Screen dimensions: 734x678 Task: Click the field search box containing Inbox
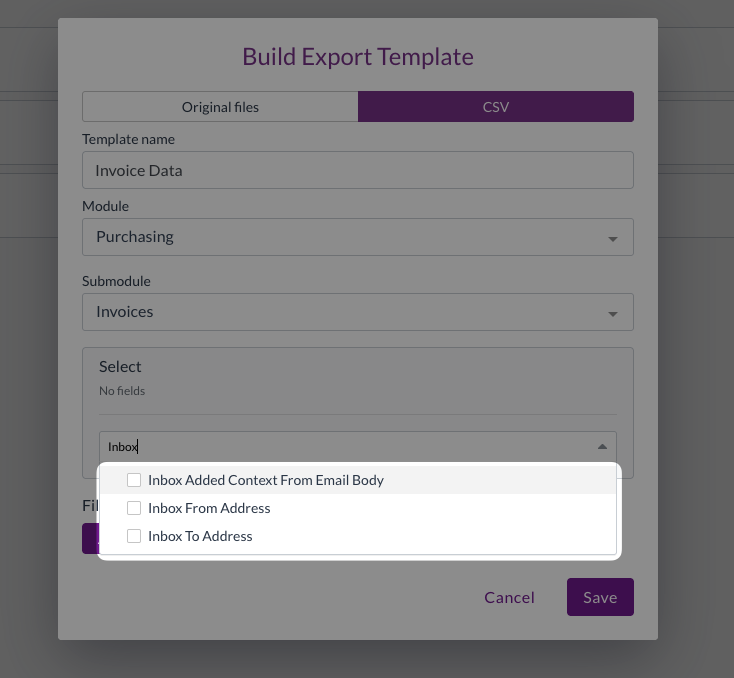coord(340,447)
